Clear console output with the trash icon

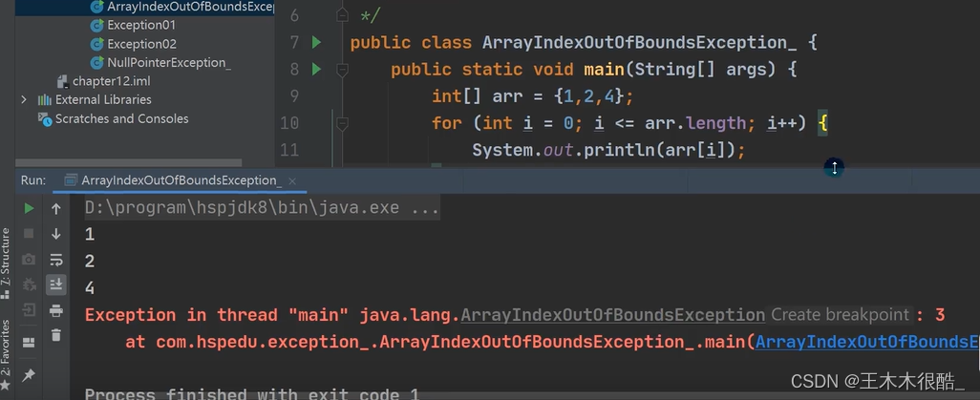56,335
